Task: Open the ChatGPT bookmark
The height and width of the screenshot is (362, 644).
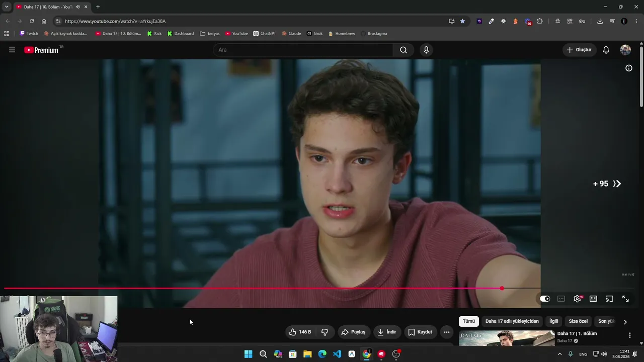Action: tap(265, 34)
